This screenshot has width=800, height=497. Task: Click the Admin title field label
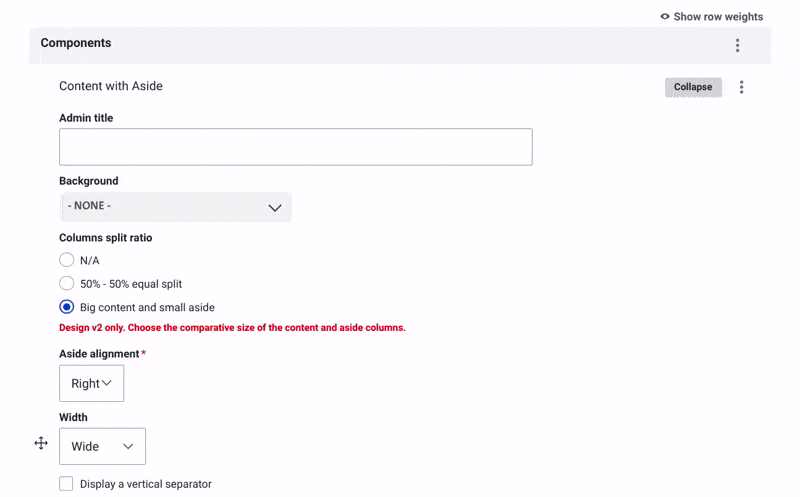pyautogui.click(x=86, y=118)
